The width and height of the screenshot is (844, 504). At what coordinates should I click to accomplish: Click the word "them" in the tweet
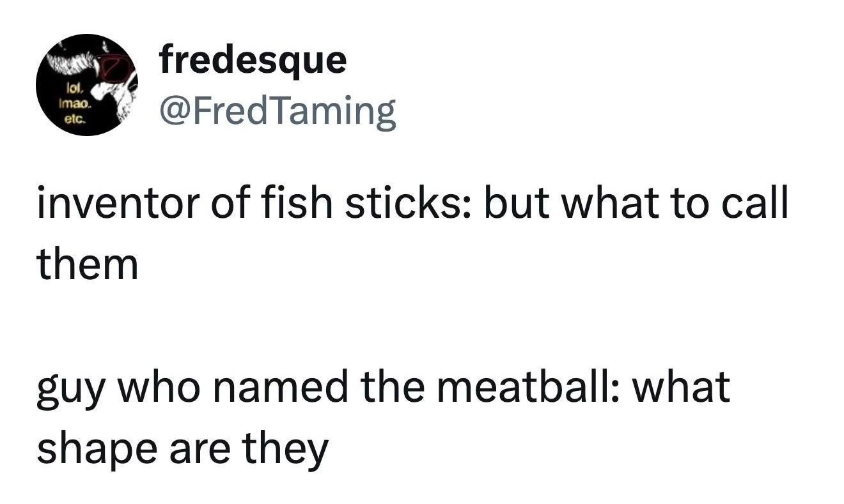[x=88, y=264]
